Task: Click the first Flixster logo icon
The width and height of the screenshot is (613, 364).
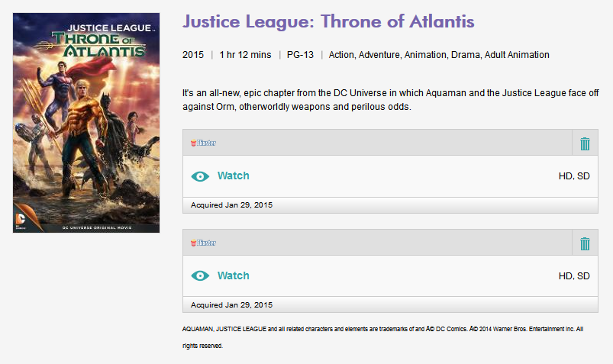Action: (x=203, y=143)
